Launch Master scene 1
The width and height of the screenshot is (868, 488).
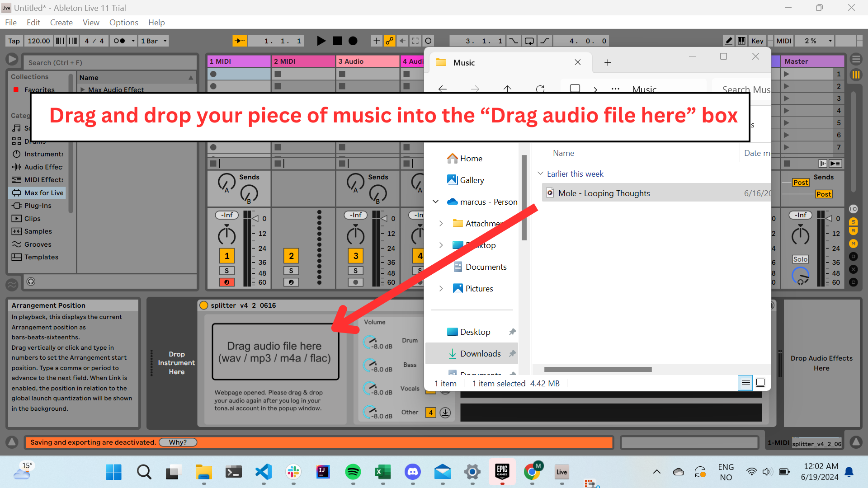pyautogui.click(x=786, y=74)
